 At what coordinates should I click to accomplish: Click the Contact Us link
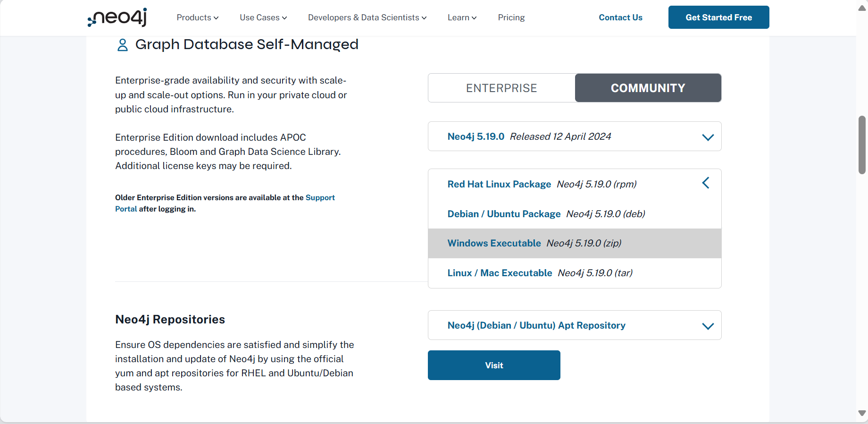pyautogui.click(x=620, y=17)
